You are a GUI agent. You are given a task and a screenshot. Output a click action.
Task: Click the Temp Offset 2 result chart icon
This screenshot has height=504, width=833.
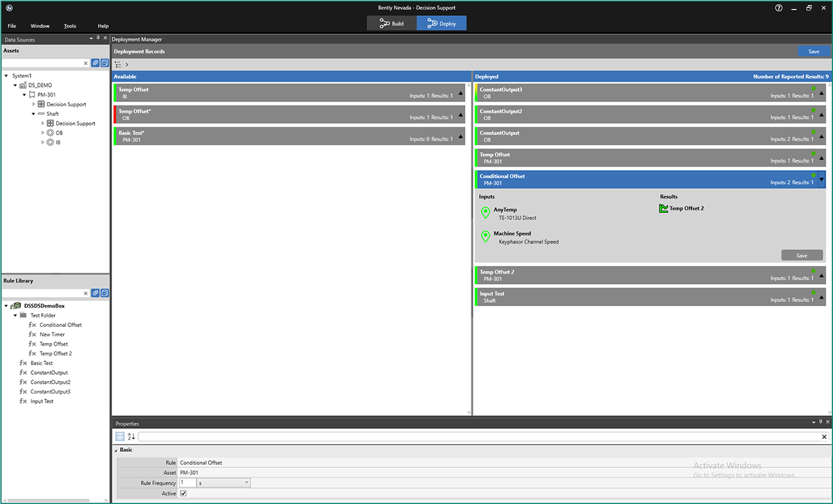664,208
